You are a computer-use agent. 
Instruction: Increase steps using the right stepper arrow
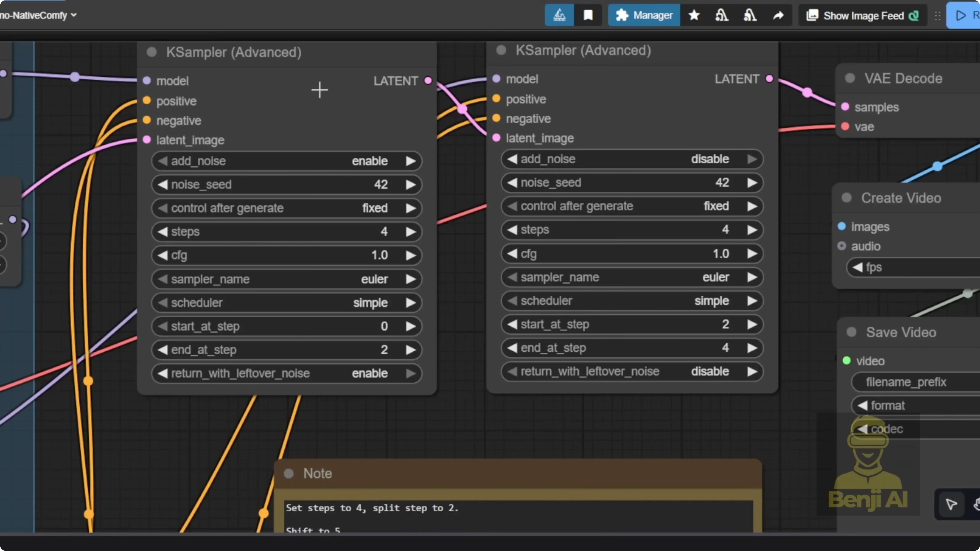[x=412, y=232]
